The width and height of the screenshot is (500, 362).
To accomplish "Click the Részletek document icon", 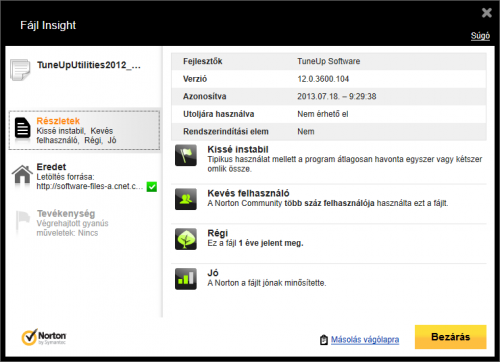I will tap(22, 128).
